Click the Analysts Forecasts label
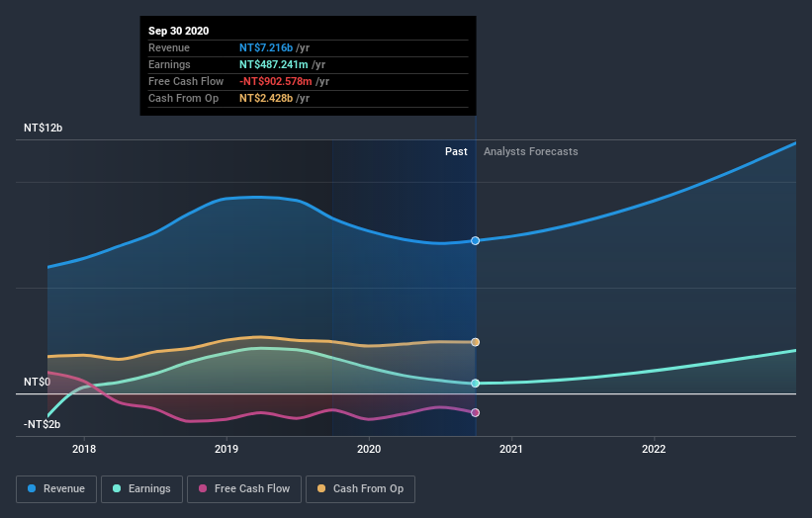The height and width of the screenshot is (518, 812). (x=531, y=151)
